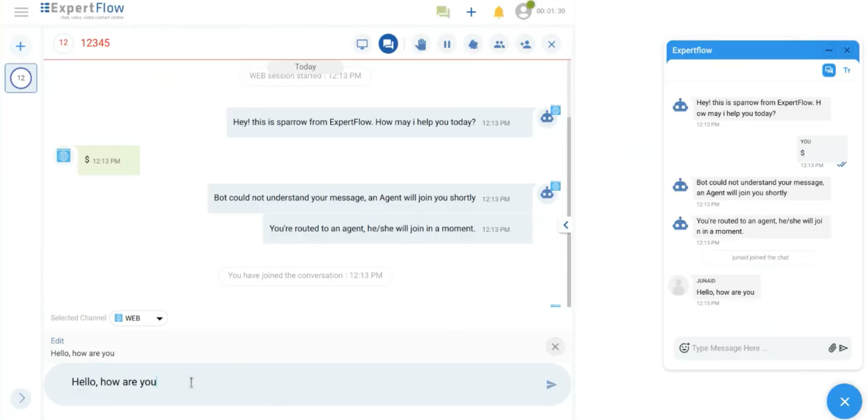Viewport: 868px width, 420px height.
Task: Toggle the chat view icon in the widget header
Action: [x=829, y=70]
